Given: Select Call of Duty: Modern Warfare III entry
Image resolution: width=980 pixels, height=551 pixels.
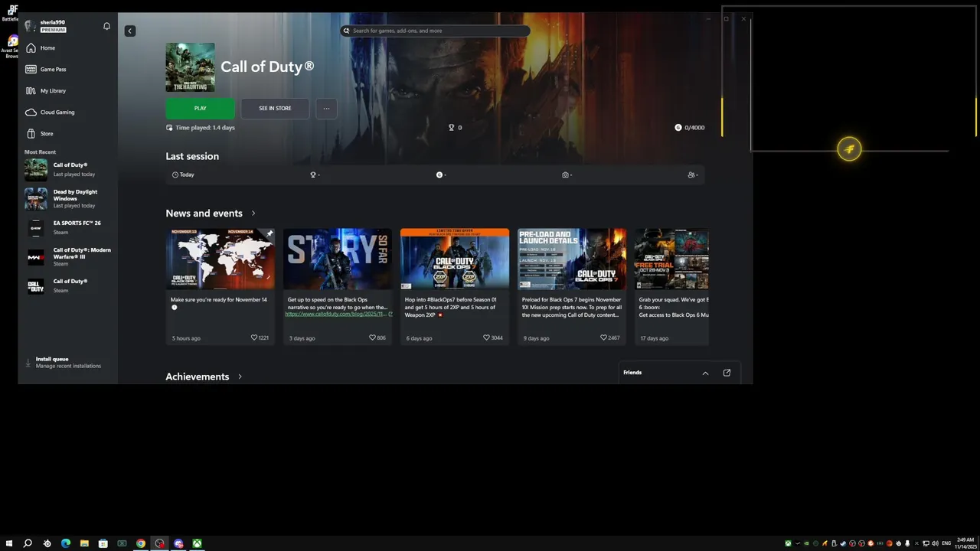Looking at the screenshot, I should [x=67, y=257].
